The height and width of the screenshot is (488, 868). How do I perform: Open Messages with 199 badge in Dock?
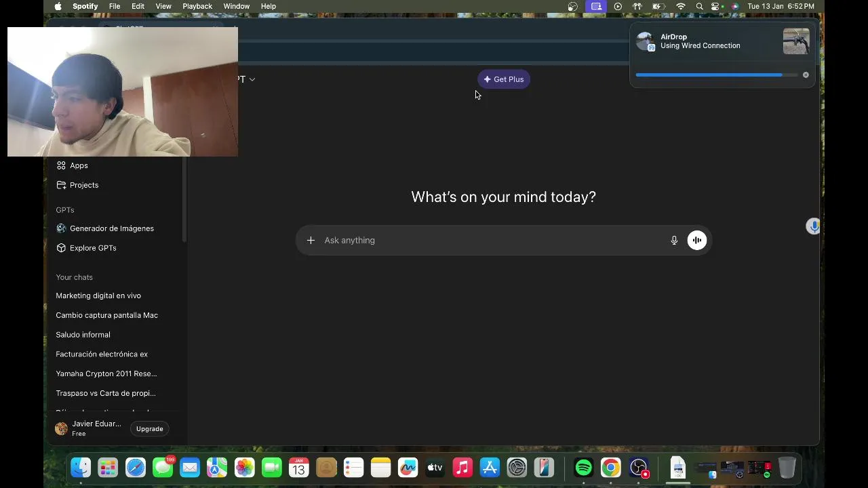(x=163, y=468)
